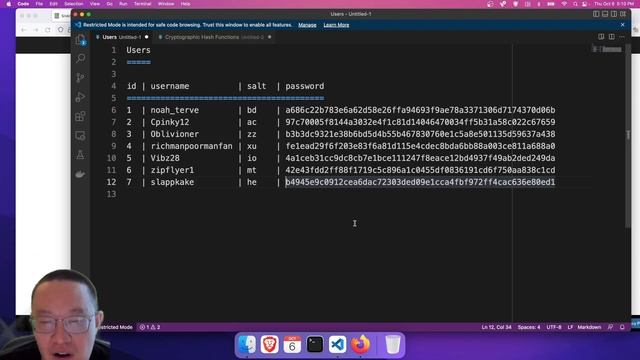Click the editor minimap
The height and width of the screenshot is (360, 640).
[607, 49]
